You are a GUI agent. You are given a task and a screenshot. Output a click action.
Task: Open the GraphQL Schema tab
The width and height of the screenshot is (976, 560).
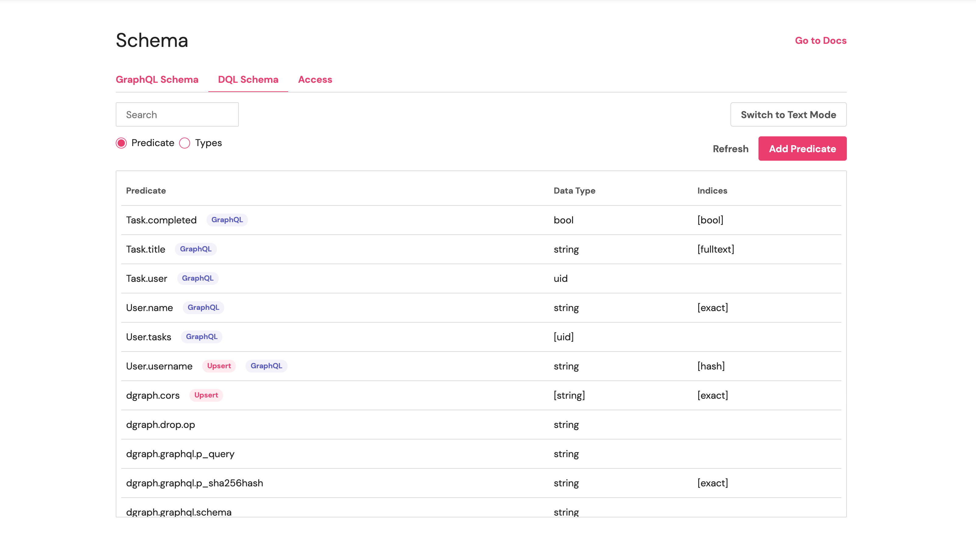tap(157, 79)
